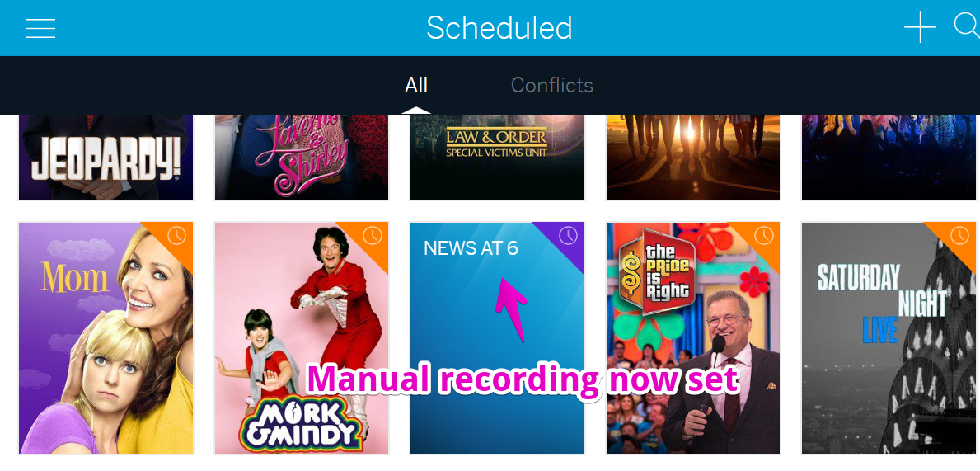Screen dimensions: 980x471
Task: Open the hamburger menu
Action: [x=40, y=28]
